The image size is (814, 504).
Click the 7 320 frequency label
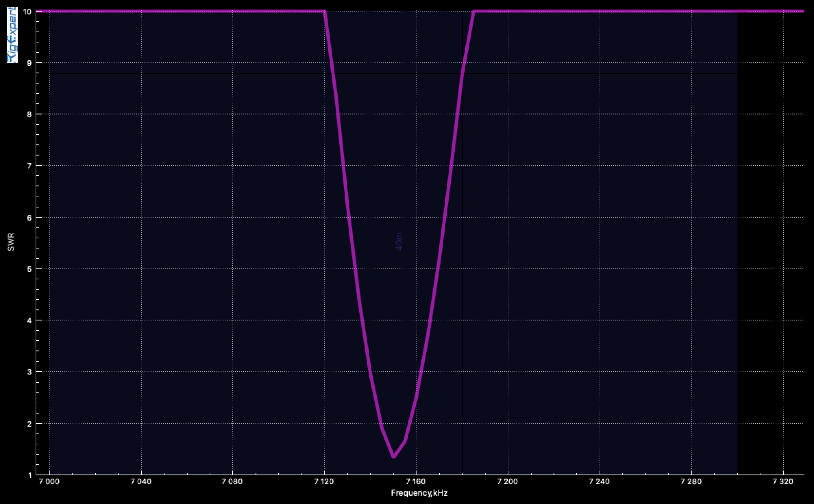pyautogui.click(x=783, y=482)
